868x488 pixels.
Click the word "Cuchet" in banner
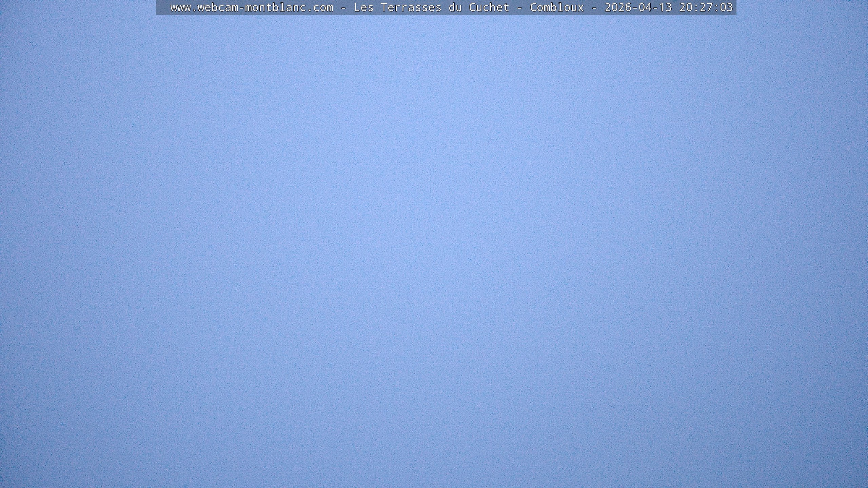pyautogui.click(x=489, y=7)
